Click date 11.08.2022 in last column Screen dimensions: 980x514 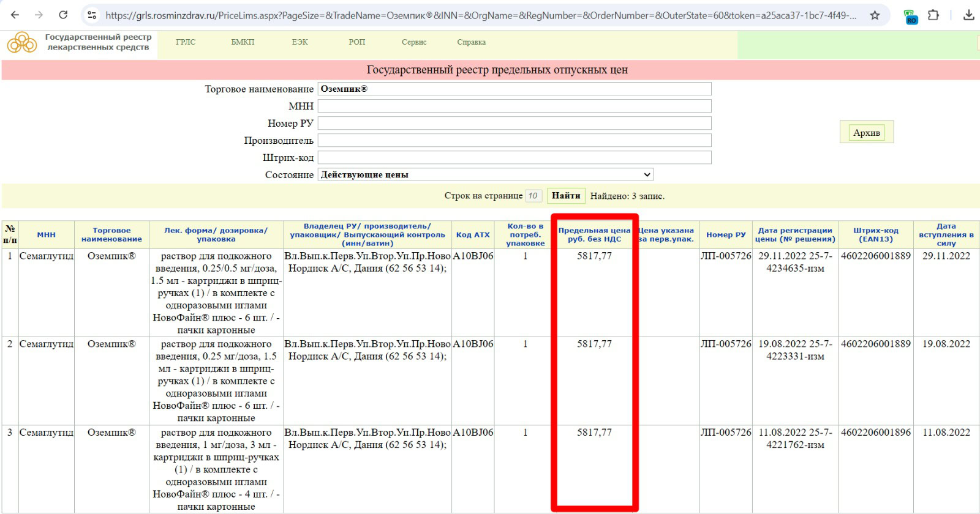point(946,432)
